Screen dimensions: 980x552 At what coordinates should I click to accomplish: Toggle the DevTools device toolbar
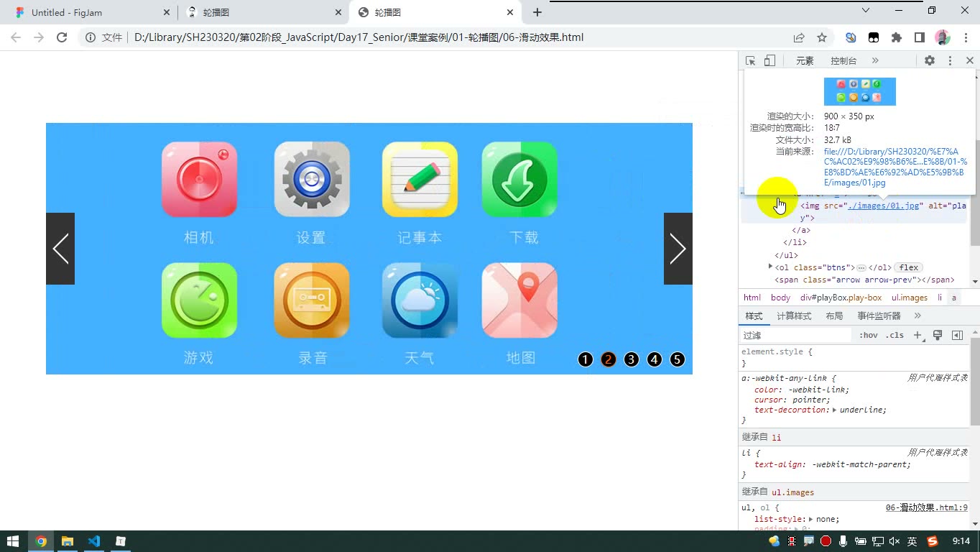click(769, 61)
